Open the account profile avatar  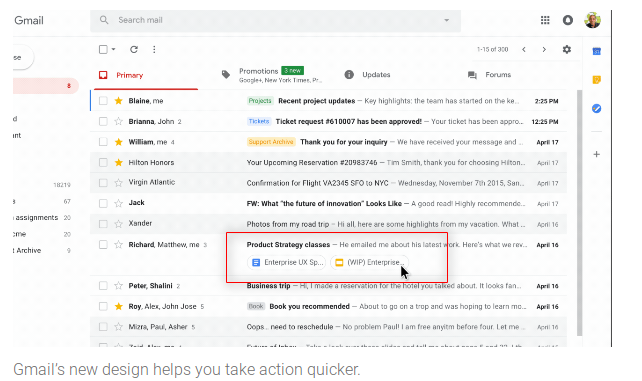coord(592,20)
